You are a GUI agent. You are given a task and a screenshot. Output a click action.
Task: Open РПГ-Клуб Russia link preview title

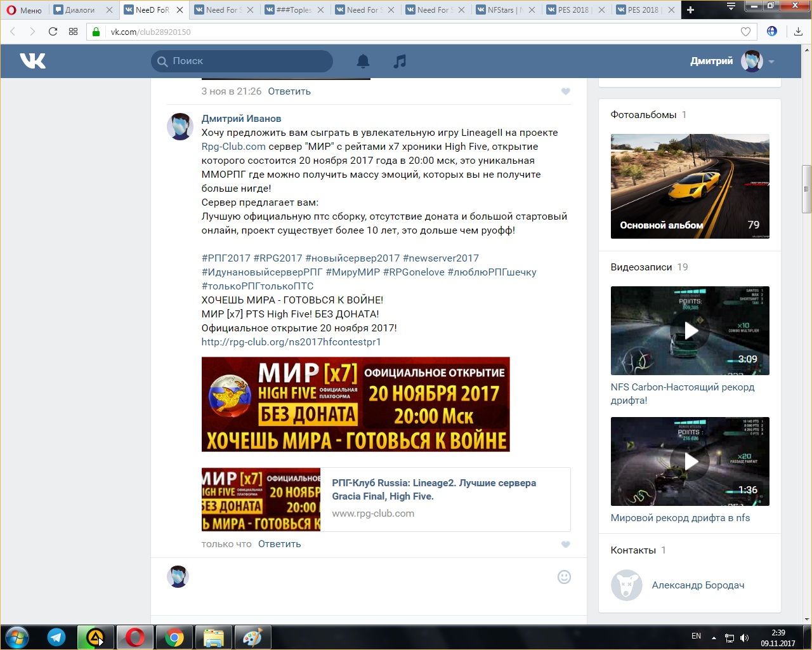coord(434,489)
